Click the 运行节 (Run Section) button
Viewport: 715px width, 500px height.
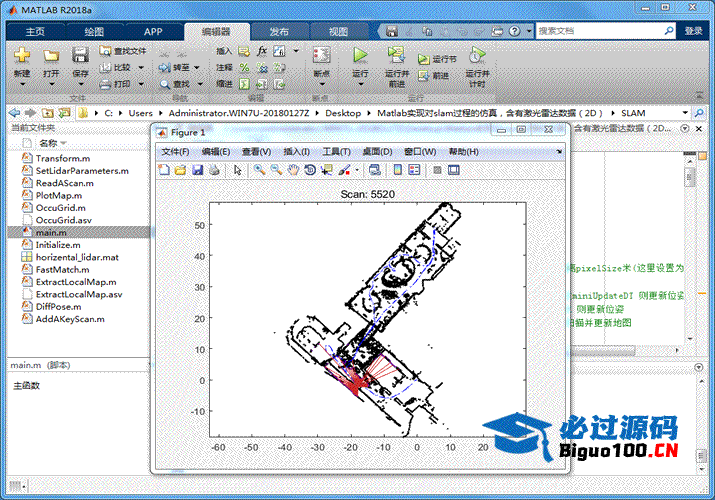point(437,59)
